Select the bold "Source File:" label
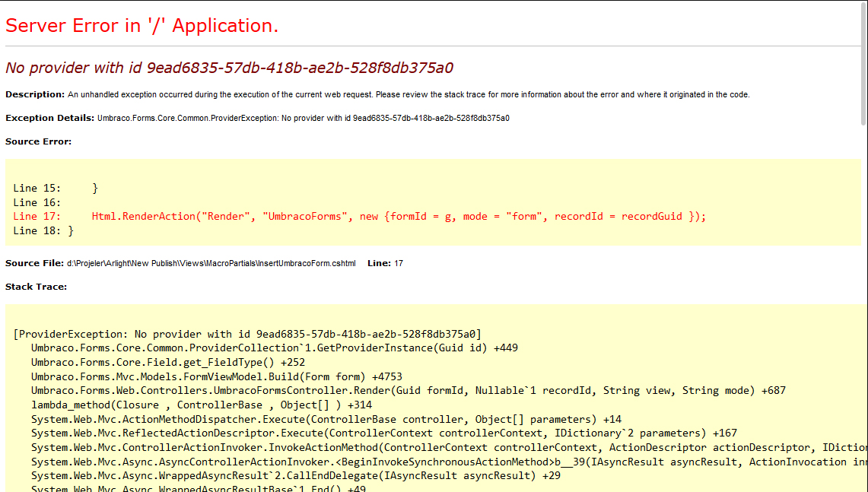This screenshot has width=868, height=492. click(x=35, y=263)
